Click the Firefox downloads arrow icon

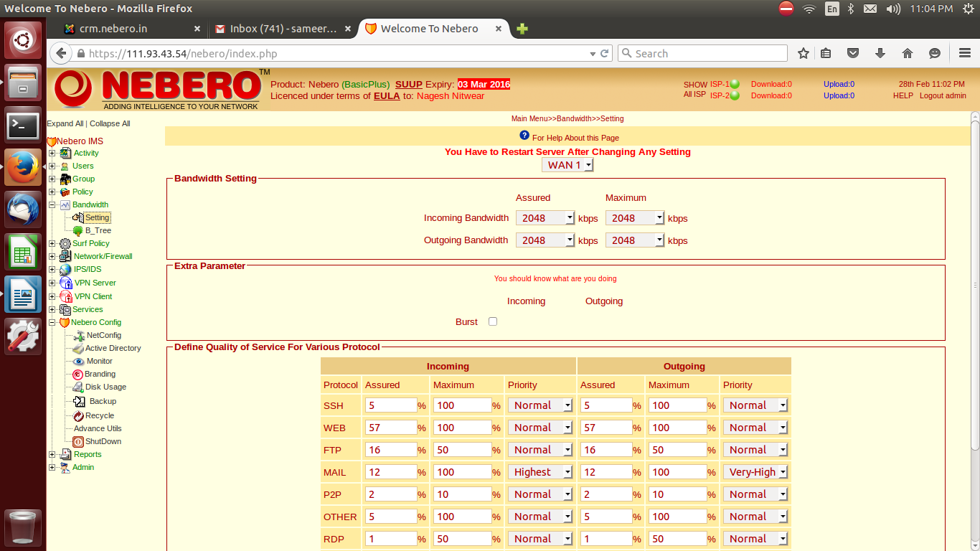(x=880, y=53)
